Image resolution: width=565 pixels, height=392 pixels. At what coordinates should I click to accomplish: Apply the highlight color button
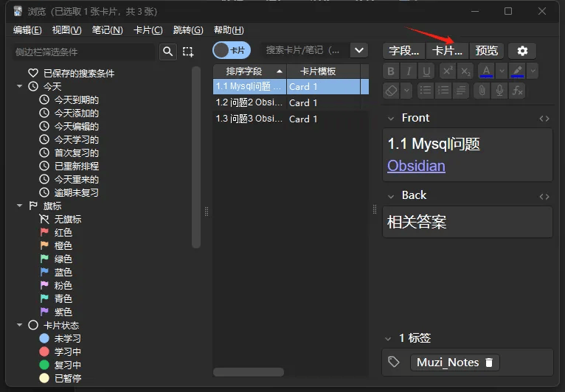pos(518,71)
